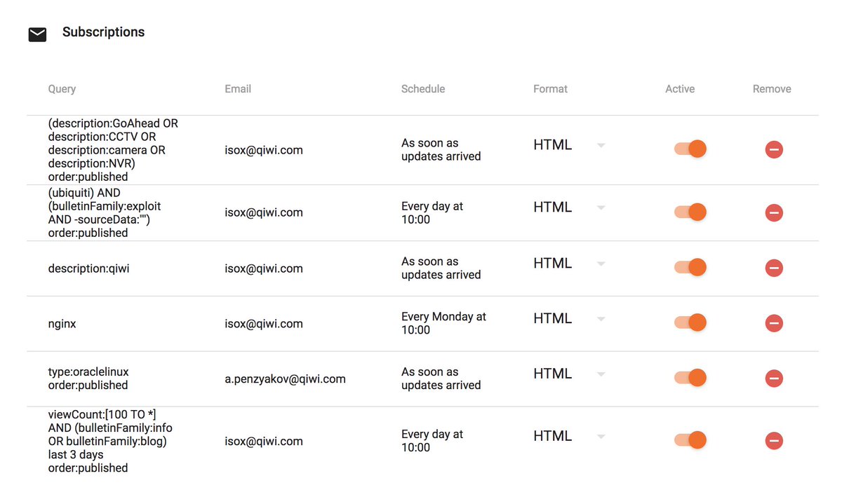Remove the GoAhead CCTV camera subscription
The width and height of the screenshot is (842, 504).
(x=774, y=149)
